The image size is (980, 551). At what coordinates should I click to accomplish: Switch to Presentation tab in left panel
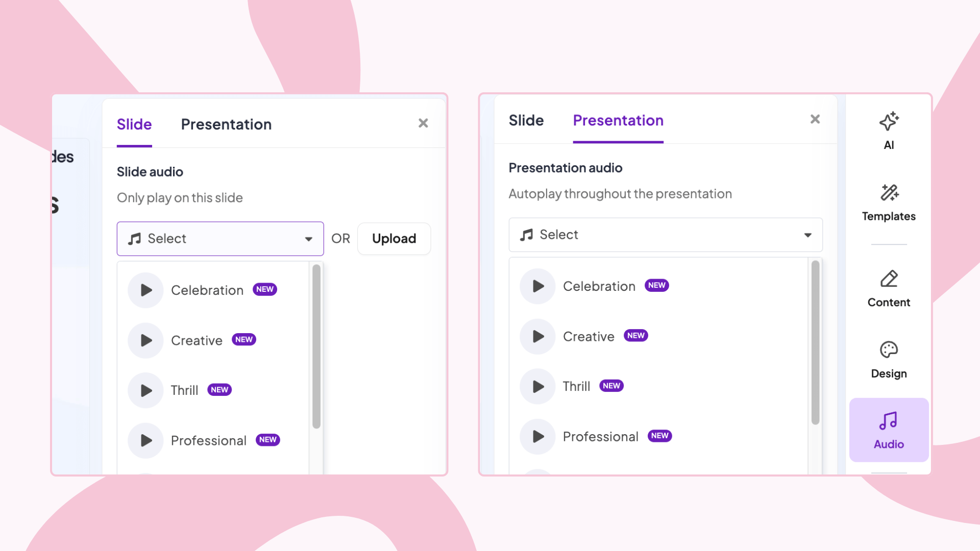(226, 124)
